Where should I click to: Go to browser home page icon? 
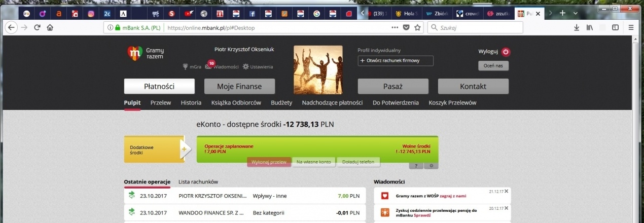(x=50, y=27)
